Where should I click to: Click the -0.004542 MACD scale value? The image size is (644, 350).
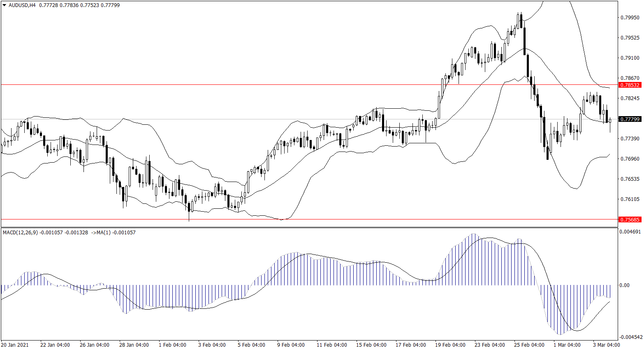tap(630, 337)
